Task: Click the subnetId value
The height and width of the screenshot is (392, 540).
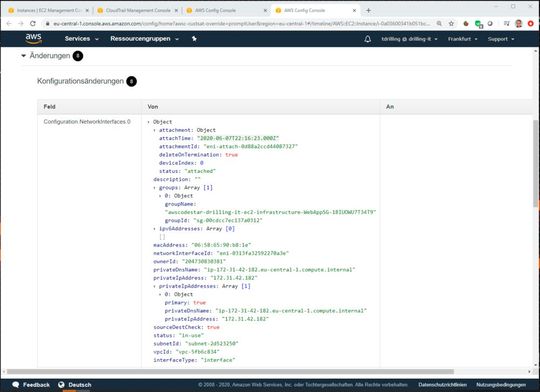Action: click(x=211, y=343)
